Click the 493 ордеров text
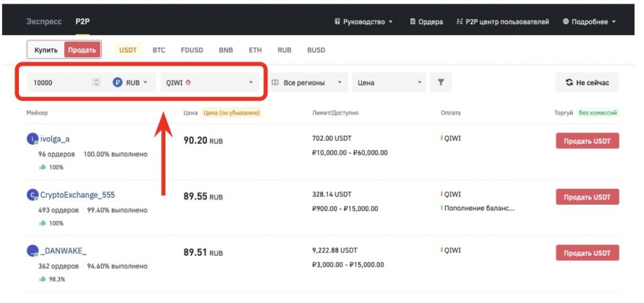The width and height of the screenshot is (644, 303). pos(58,210)
